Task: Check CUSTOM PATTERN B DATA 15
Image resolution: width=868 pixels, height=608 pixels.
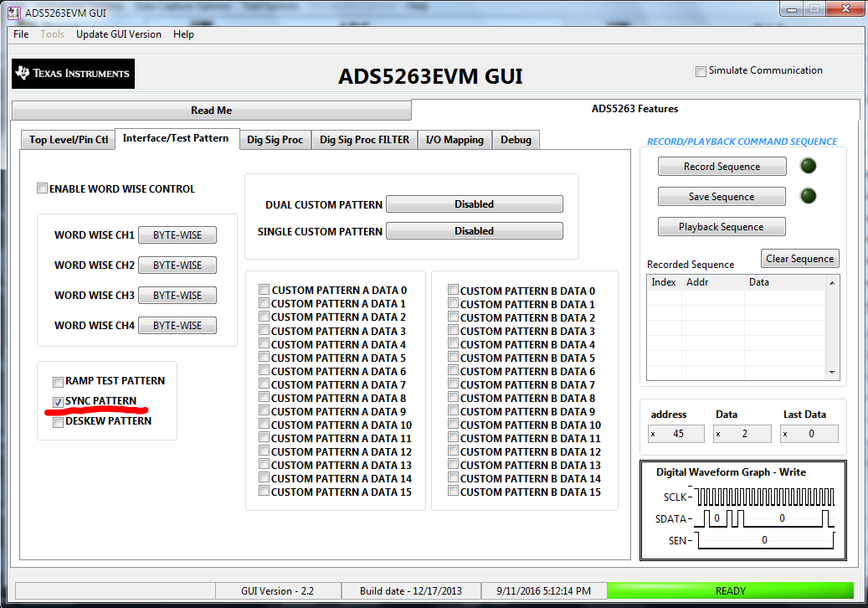Action: click(x=453, y=491)
